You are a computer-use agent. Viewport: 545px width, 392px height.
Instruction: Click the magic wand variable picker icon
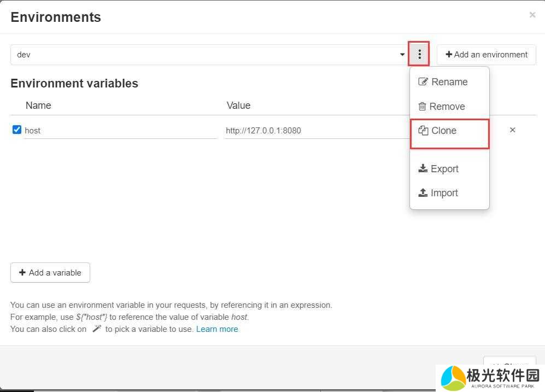[x=96, y=329]
